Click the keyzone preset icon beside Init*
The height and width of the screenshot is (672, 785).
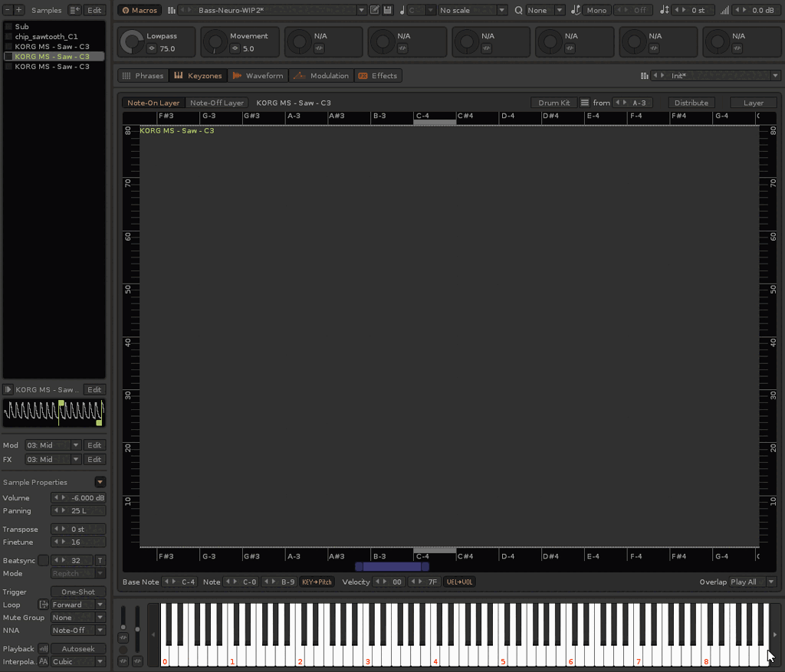(644, 76)
